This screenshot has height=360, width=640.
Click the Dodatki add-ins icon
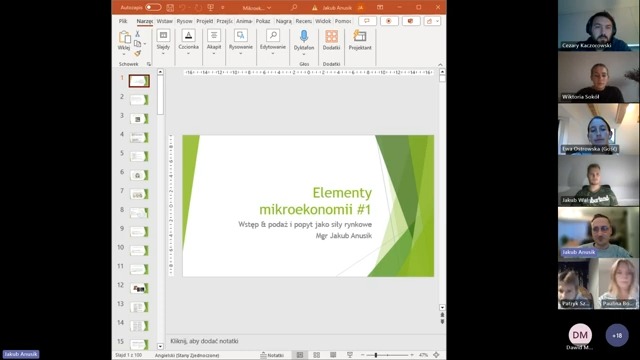(331, 40)
